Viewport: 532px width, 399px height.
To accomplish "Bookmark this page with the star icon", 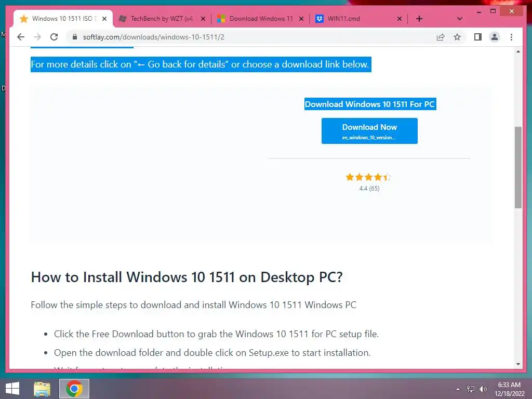I will click(x=457, y=37).
